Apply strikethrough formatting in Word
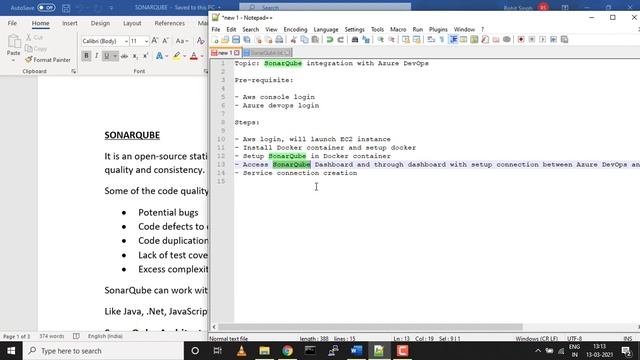640x360 pixels. [x=124, y=56]
